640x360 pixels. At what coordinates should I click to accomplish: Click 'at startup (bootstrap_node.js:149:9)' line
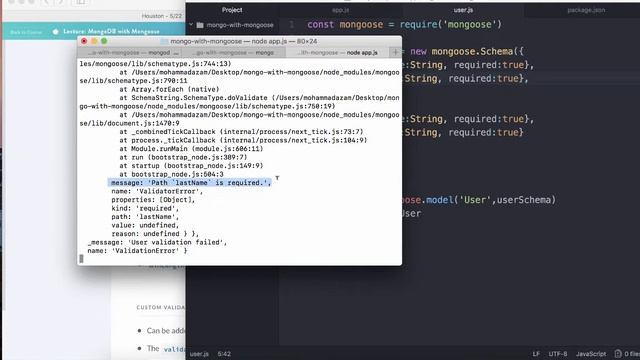point(191,166)
